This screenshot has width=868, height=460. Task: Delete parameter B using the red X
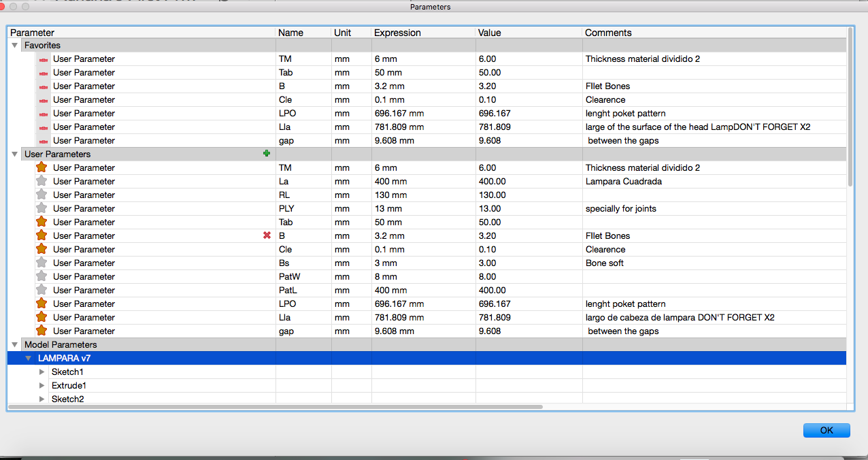coord(267,235)
